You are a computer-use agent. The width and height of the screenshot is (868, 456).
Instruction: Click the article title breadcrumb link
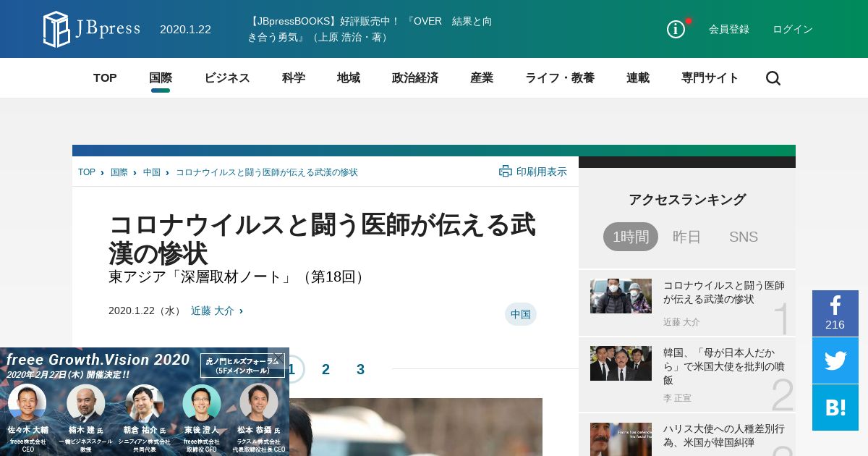[x=267, y=172]
